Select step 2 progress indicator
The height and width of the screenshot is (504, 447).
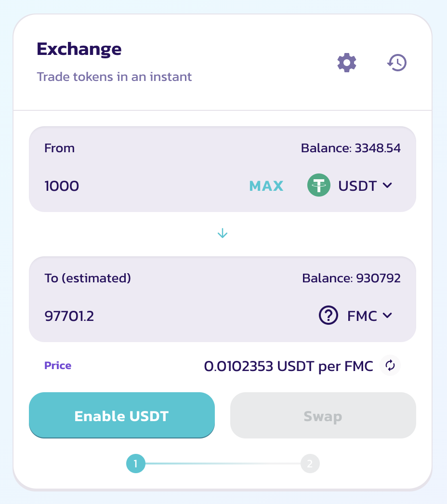(310, 464)
